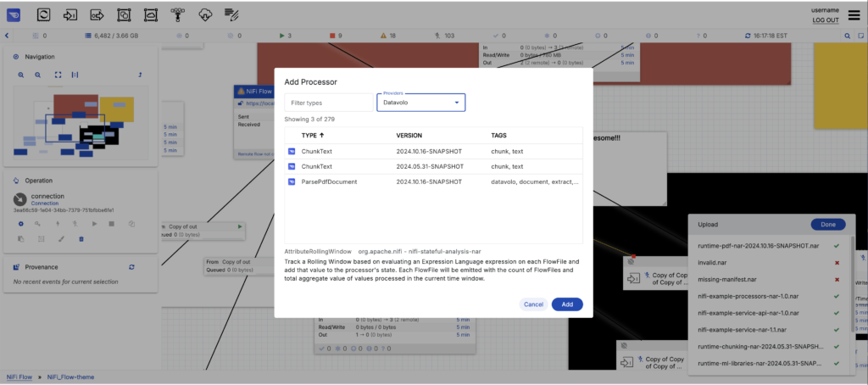
Task: Click the start play icon in Operation
Action: [x=94, y=225]
